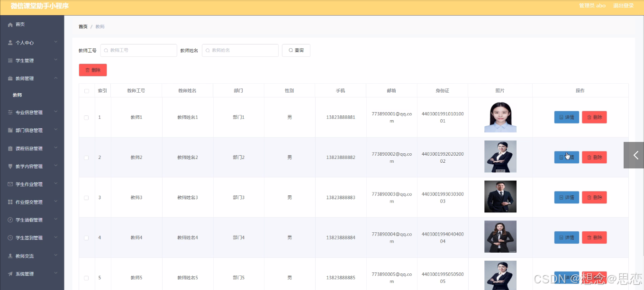Click trash icon in 教师1 row 删除 button
644x290 pixels.
point(589,117)
